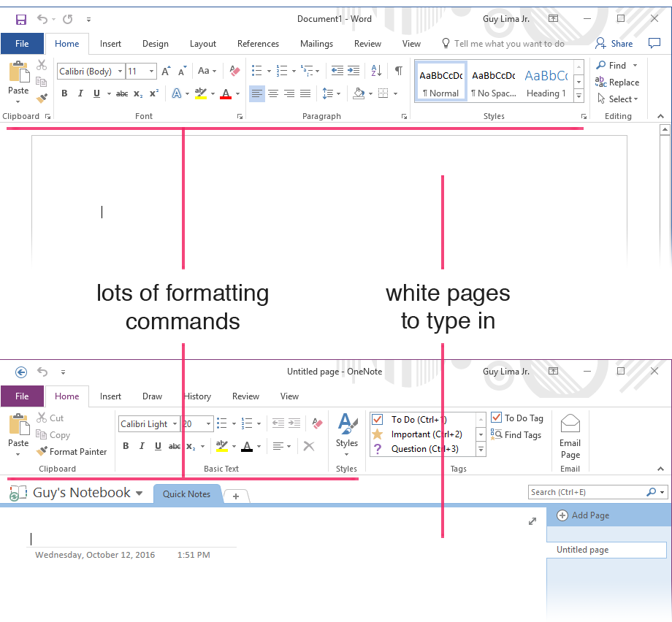The height and width of the screenshot is (622, 672).
Task: Click the Format Painter in OneNote's Clipboard group
Action: tap(72, 451)
